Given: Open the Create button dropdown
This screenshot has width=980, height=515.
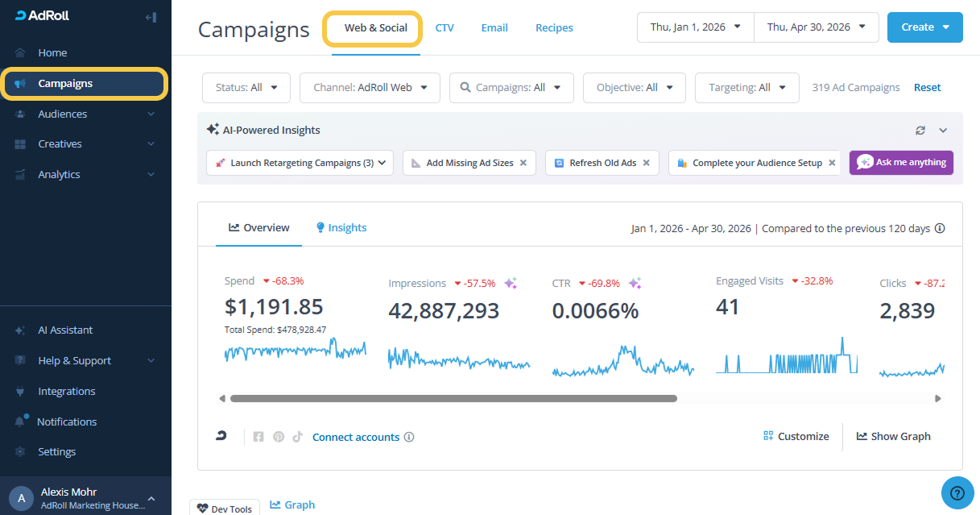Looking at the screenshot, I should (925, 27).
